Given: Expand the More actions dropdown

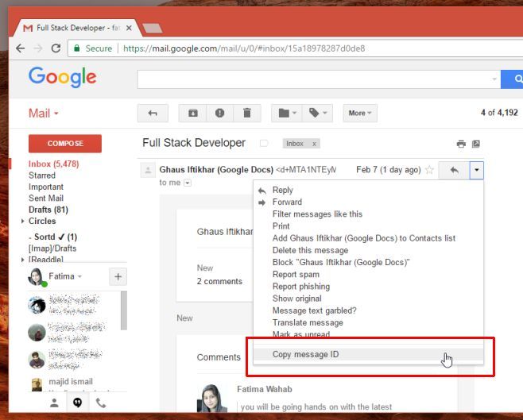Looking at the screenshot, I should pyautogui.click(x=360, y=113).
